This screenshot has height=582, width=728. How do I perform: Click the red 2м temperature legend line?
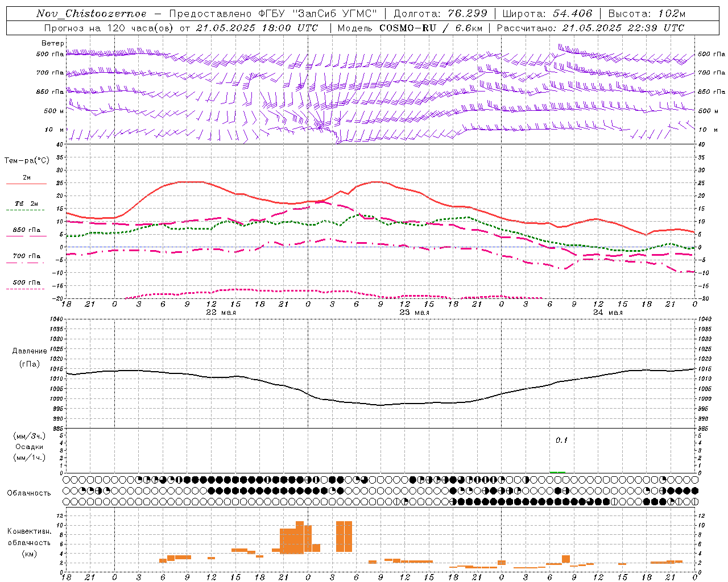26,184
